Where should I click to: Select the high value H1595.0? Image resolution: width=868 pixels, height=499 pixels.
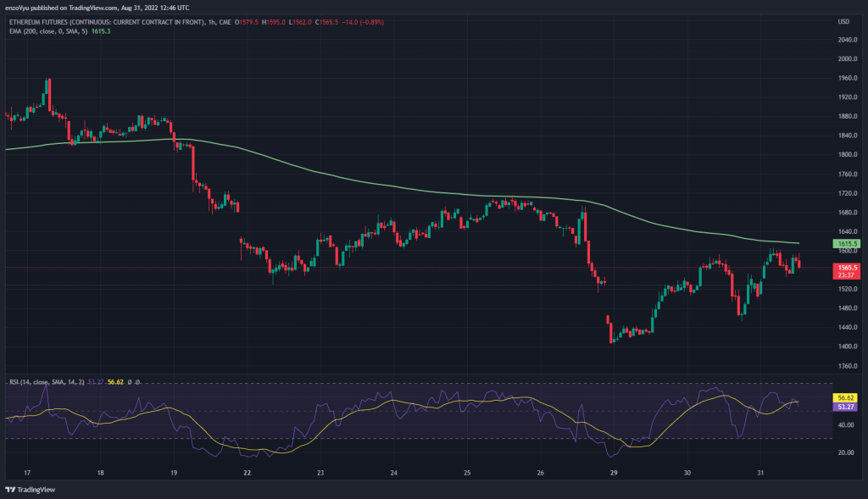coord(274,22)
